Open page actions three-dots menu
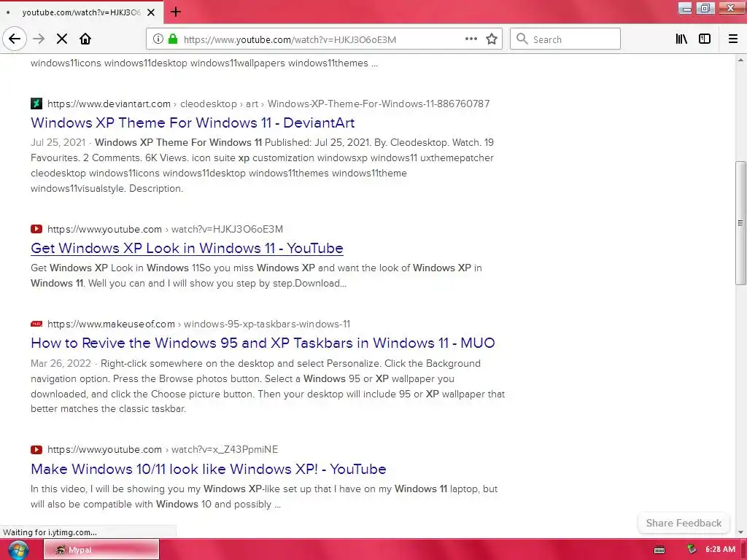747x560 pixels. pyautogui.click(x=471, y=39)
